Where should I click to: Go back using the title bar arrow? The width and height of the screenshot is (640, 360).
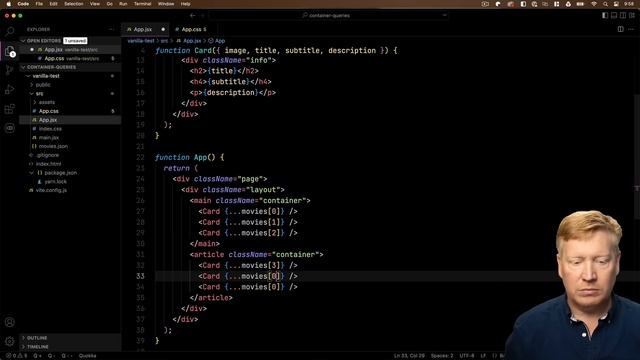(x=192, y=16)
